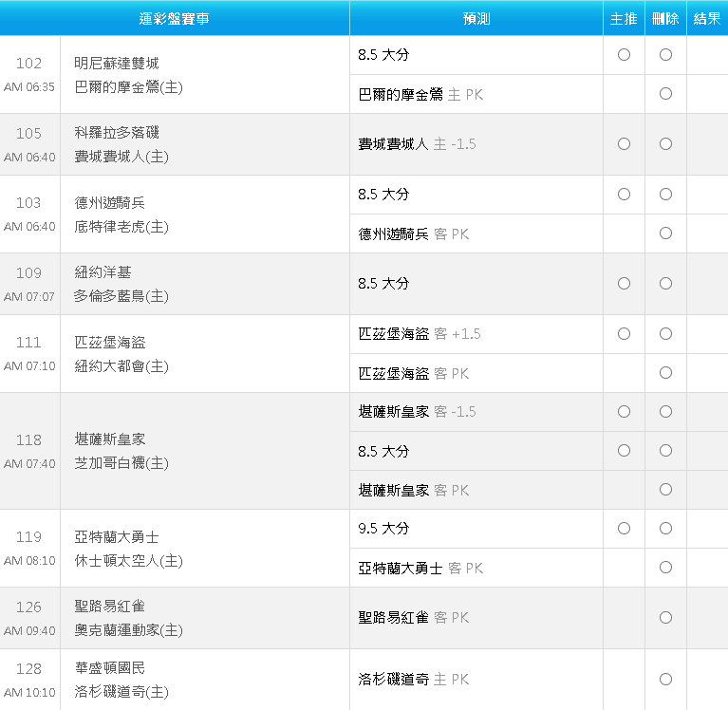This screenshot has height=710, width=728.
Task: Click time AM 07:07
Action: [x=29, y=297]
